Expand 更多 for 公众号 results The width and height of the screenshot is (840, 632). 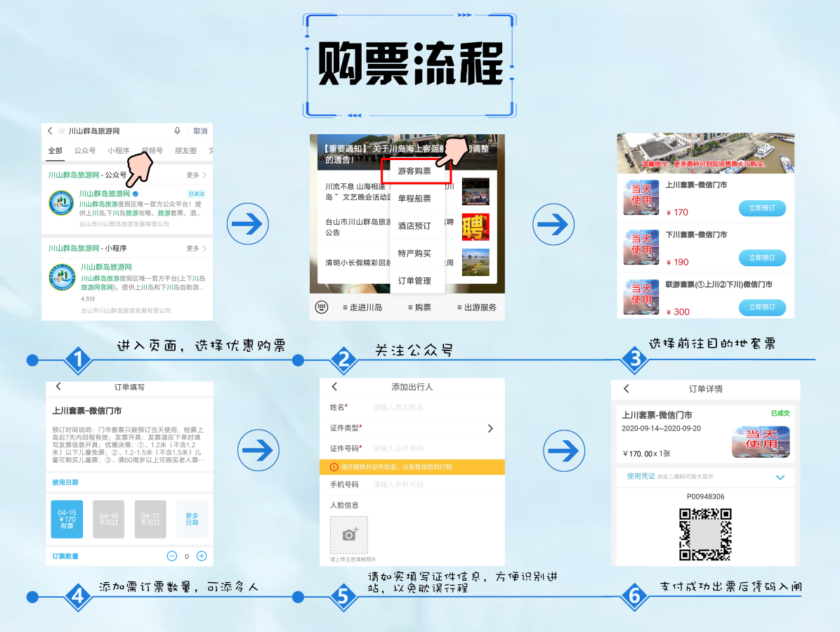[x=197, y=175]
